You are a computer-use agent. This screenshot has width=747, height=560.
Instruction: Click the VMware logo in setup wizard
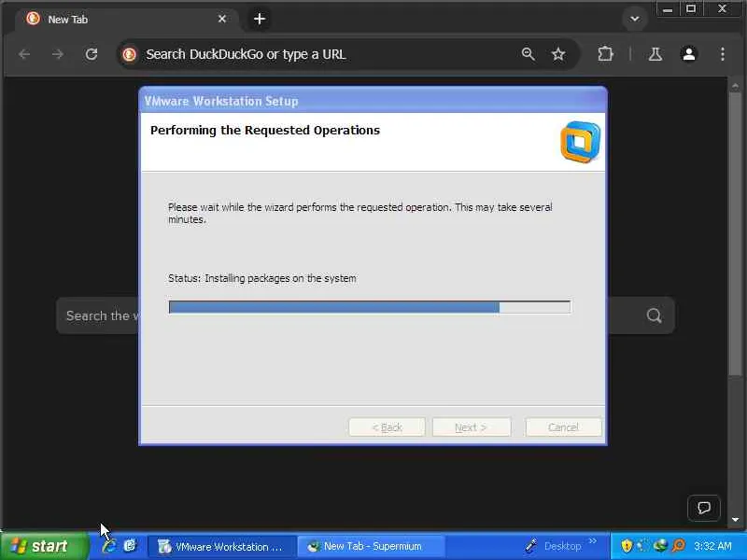click(580, 142)
